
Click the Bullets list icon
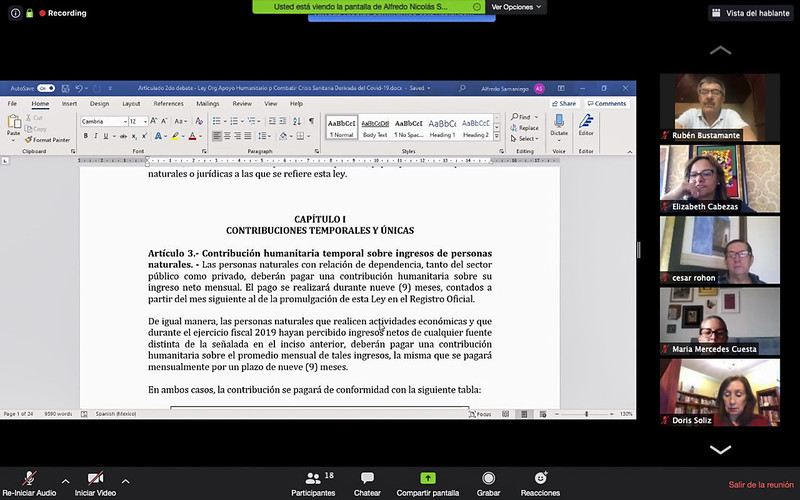coord(216,121)
